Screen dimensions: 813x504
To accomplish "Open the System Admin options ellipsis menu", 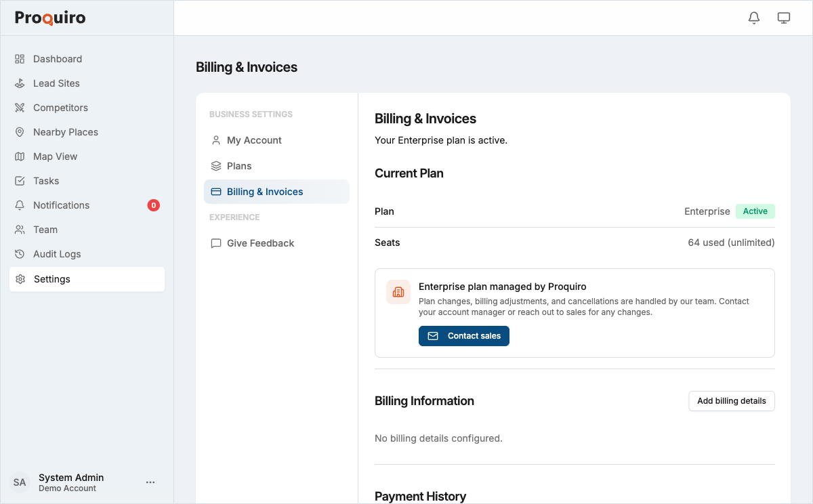I will click(x=150, y=482).
